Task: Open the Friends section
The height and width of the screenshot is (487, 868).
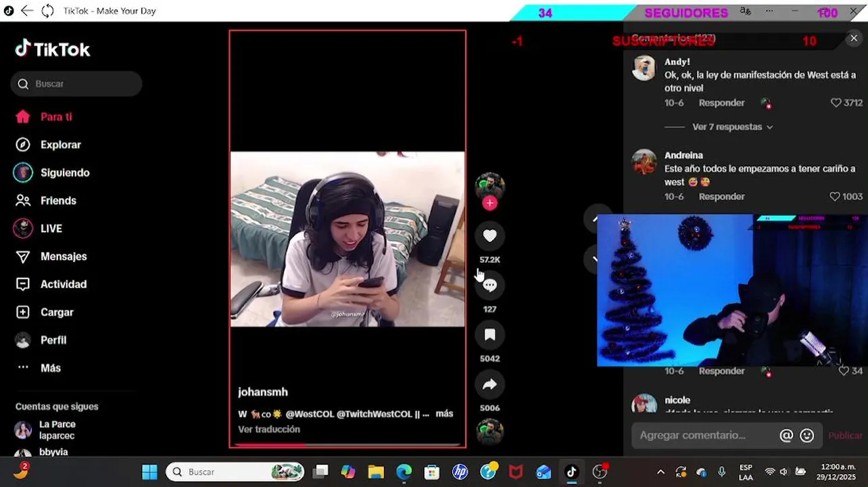Action: click(45, 200)
